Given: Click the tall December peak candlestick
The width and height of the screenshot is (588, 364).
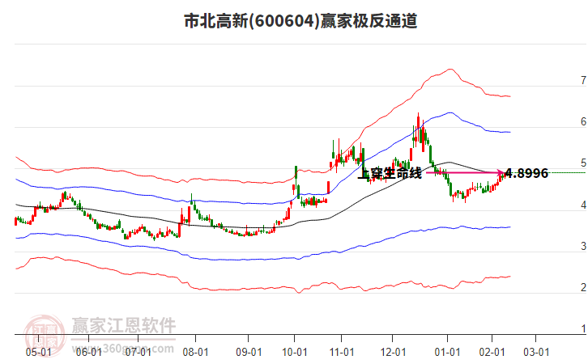Looking at the screenshot, I should 418,127.
